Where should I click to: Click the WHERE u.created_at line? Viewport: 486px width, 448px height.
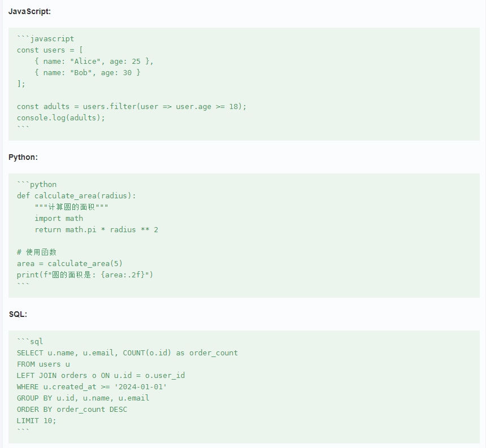pyautogui.click(x=92, y=386)
